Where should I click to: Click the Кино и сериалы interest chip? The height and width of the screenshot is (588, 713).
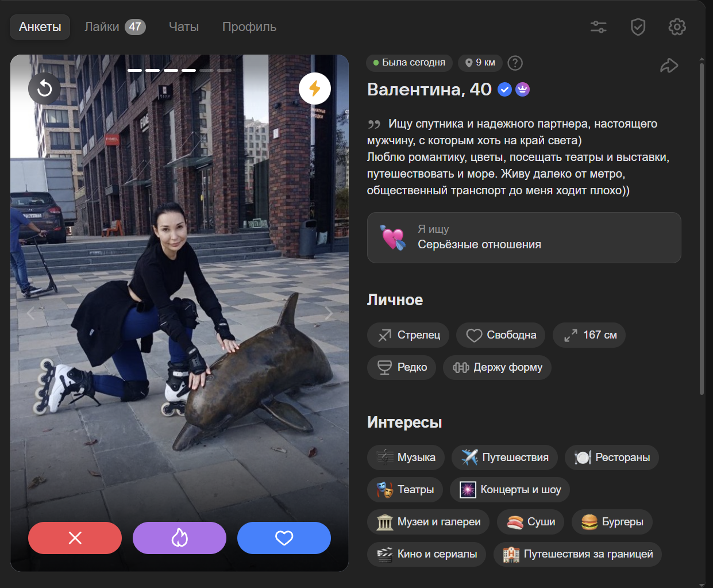tap(427, 554)
